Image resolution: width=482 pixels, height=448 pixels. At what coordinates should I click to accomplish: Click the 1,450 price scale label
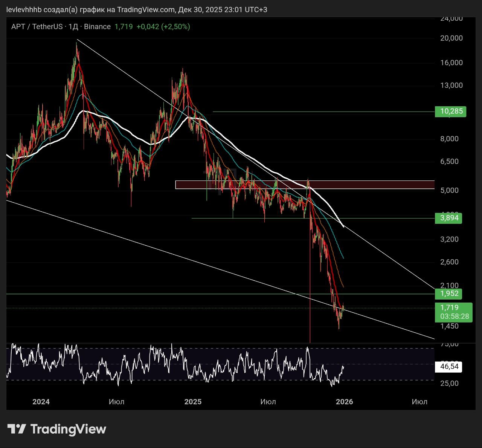(449, 326)
